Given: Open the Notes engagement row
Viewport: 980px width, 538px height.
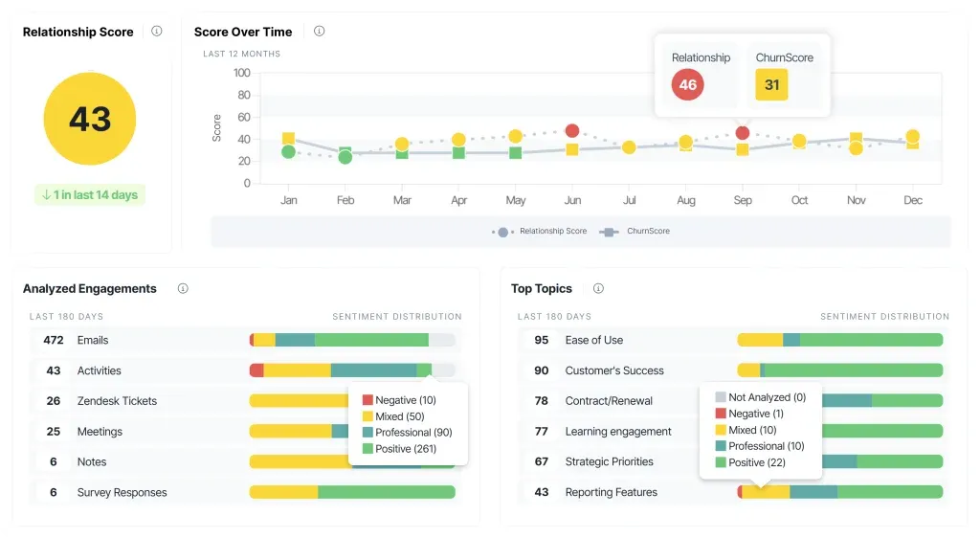Looking at the screenshot, I should click(x=246, y=461).
